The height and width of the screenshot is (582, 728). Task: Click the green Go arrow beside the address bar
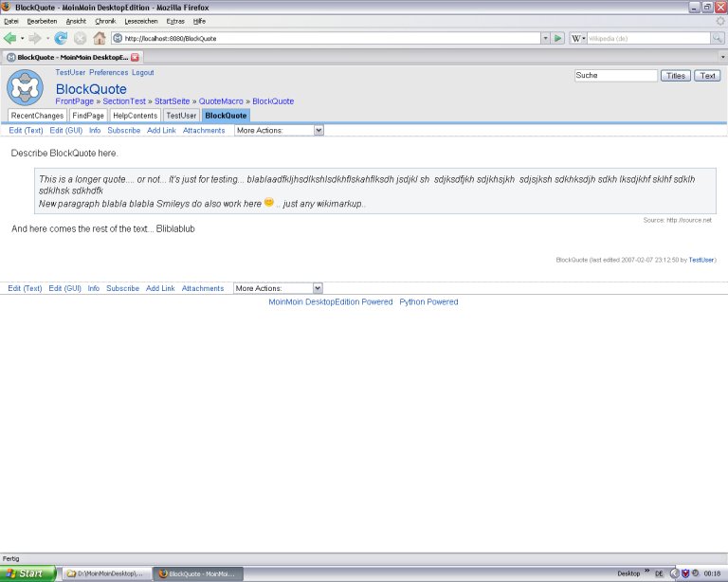(558, 38)
